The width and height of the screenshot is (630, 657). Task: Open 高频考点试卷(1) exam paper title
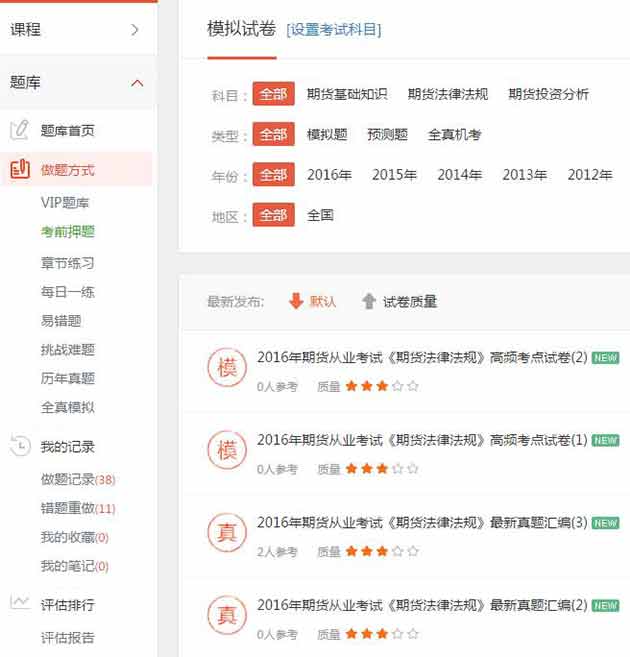[421, 440]
